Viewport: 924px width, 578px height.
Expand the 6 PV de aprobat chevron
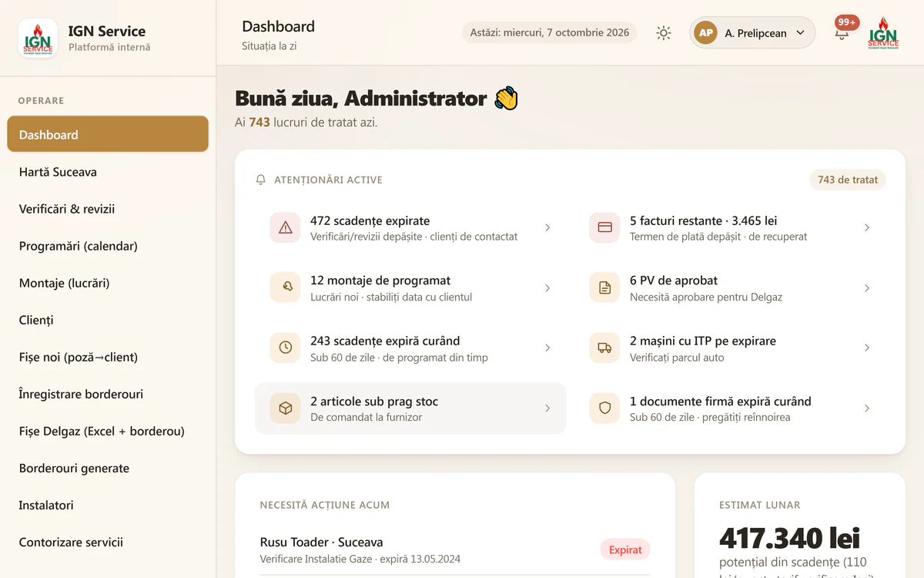click(x=867, y=287)
